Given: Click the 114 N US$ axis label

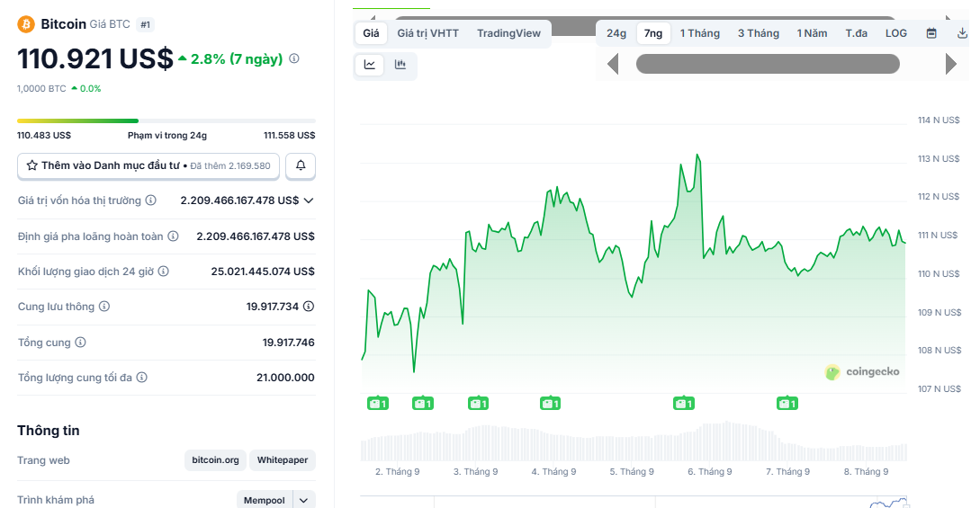Looking at the screenshot, I should 939,120.
